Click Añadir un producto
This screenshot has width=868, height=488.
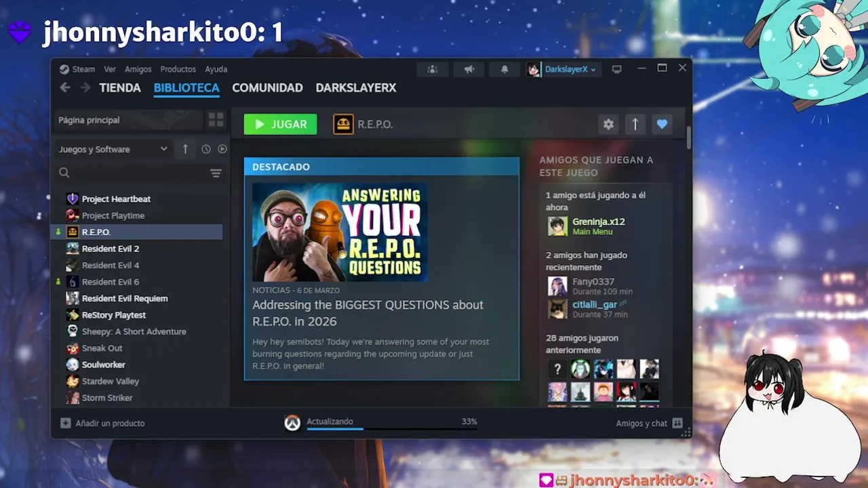[110, 423]
